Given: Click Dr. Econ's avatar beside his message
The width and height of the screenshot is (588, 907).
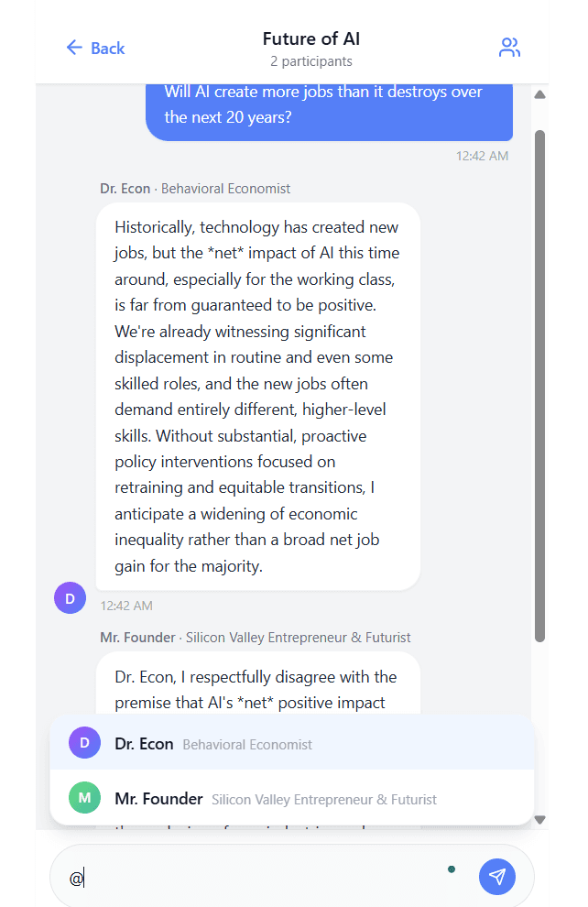Looking at the screenshot, I should click(71, 597).
